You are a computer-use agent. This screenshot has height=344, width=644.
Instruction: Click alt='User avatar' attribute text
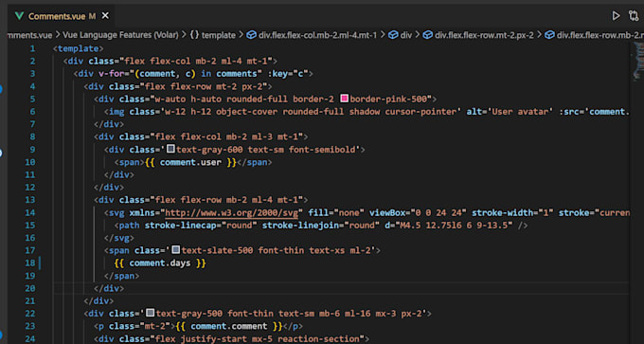[x=510, y=112]
